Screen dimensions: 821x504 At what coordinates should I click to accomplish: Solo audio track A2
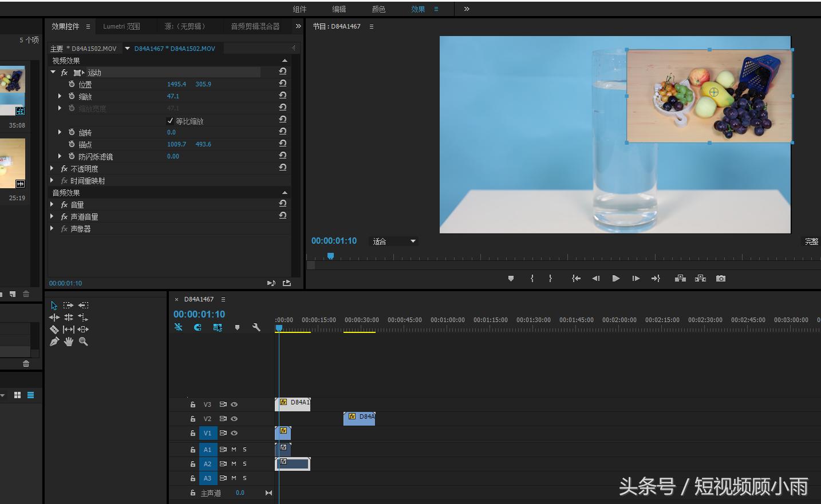[x=244, y=464]
